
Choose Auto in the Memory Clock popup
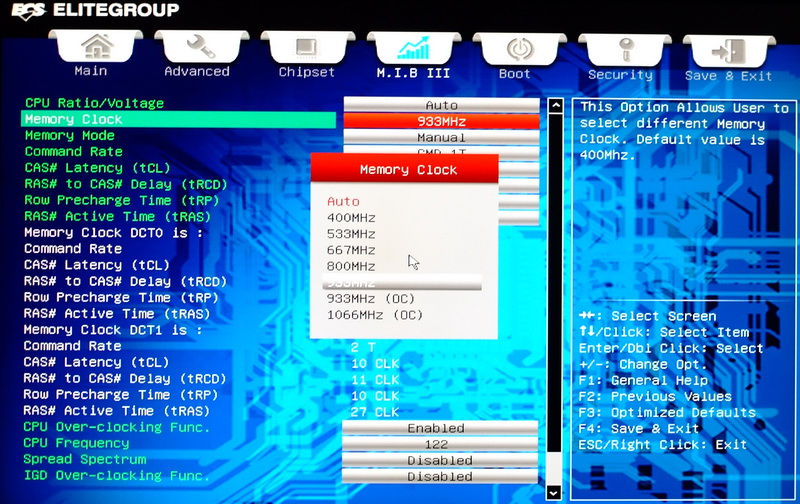coord(343,201)
